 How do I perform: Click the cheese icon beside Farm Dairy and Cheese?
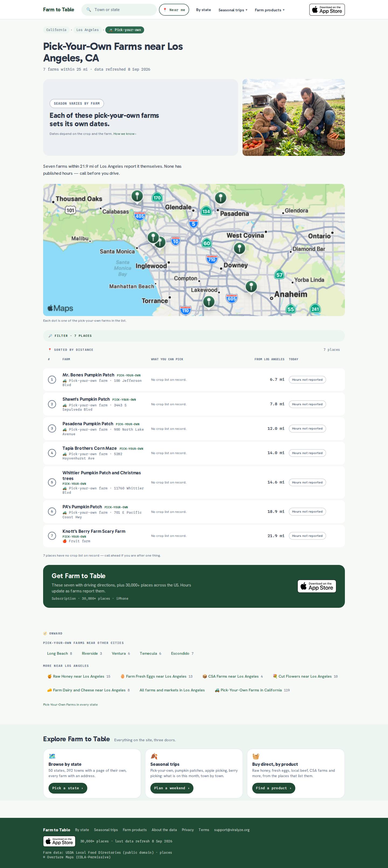(x=50, y=690)
